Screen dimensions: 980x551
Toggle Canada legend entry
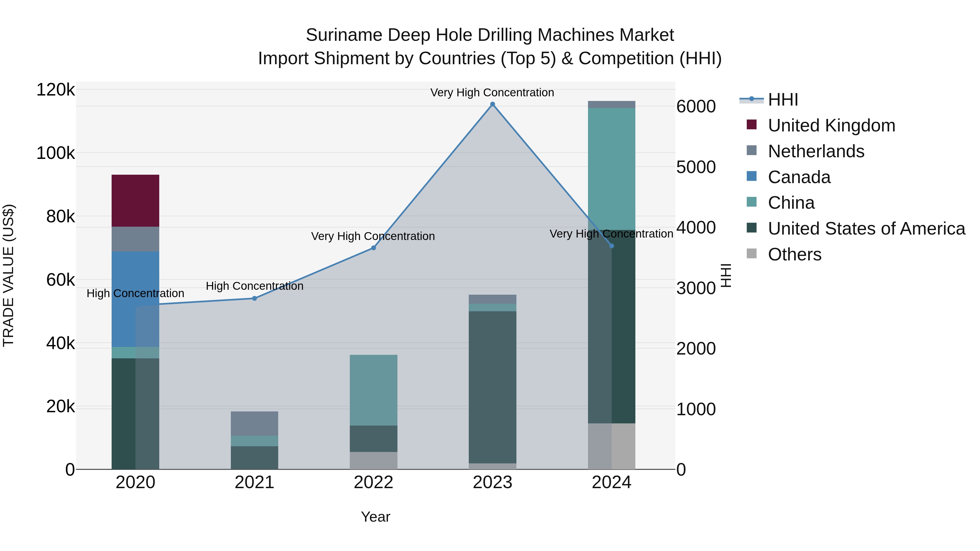coord(788,177)
